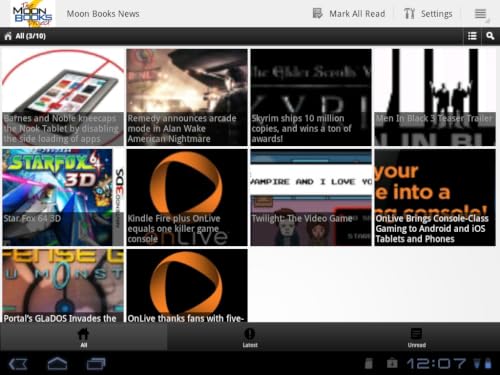This screenshot has height=375, width=500.
Task: Open Twilight: The Video Game article
Action: 311,197
